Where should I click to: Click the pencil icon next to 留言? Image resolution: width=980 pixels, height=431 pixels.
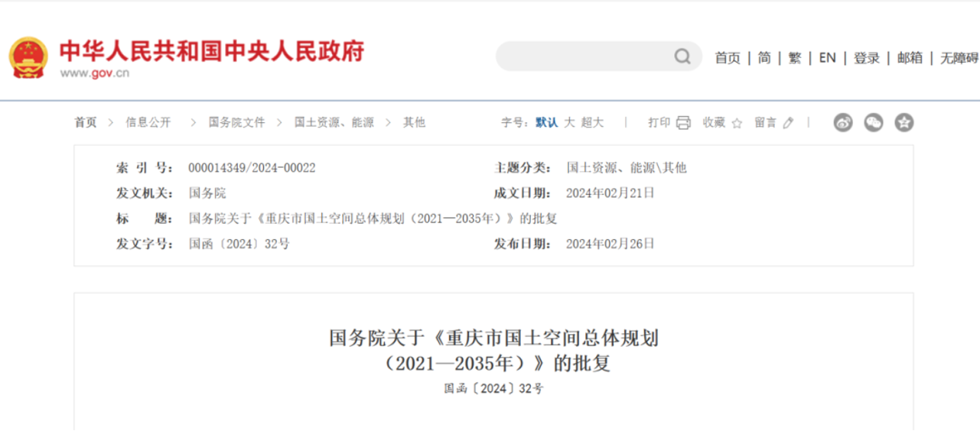pyautogui.click(x=789, y=123)
